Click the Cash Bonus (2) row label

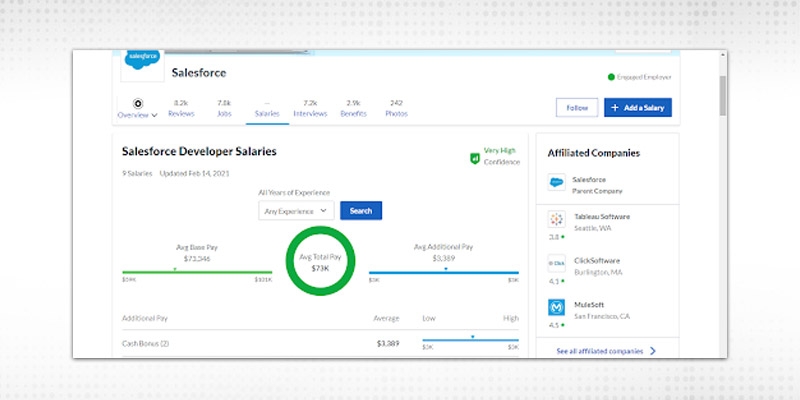pyautogui.click(x=145, y=344)
